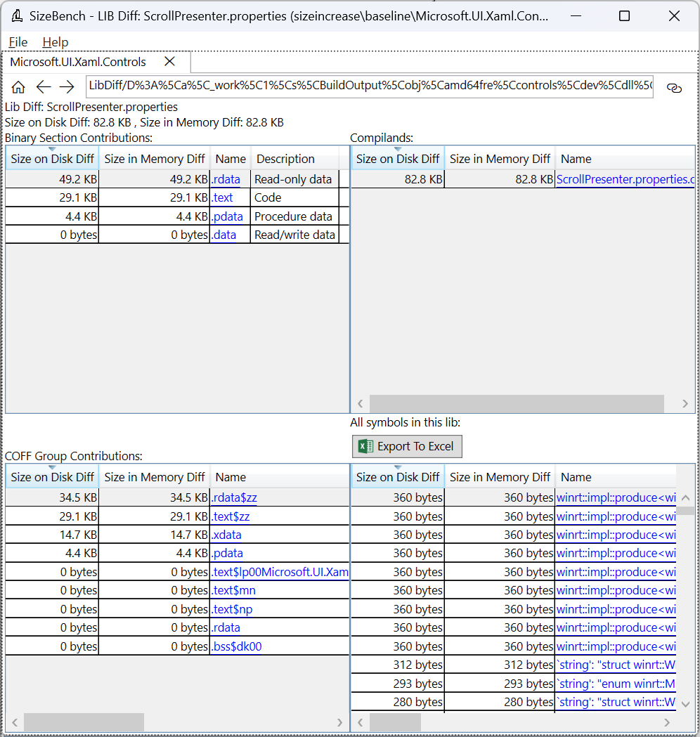Screen dimensions: 700x737
Task: Sort symbols list by Name column
Action: 616,476
